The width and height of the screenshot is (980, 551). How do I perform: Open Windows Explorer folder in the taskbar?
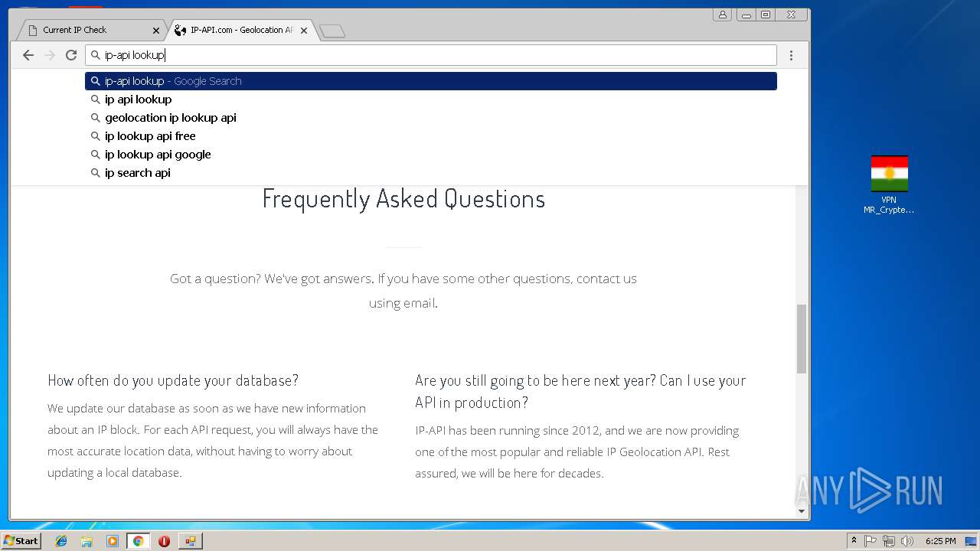click(87, 541)
